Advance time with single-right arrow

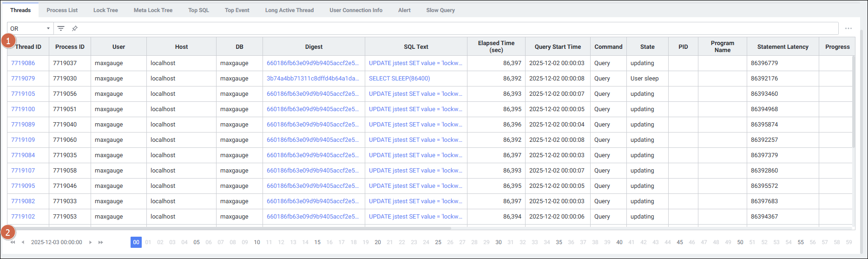click(91, 242)
